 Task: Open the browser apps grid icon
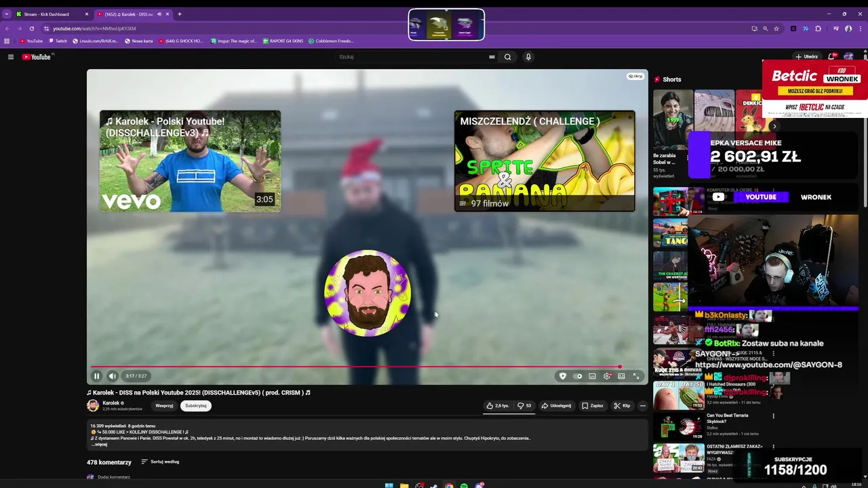coord(7,41)
